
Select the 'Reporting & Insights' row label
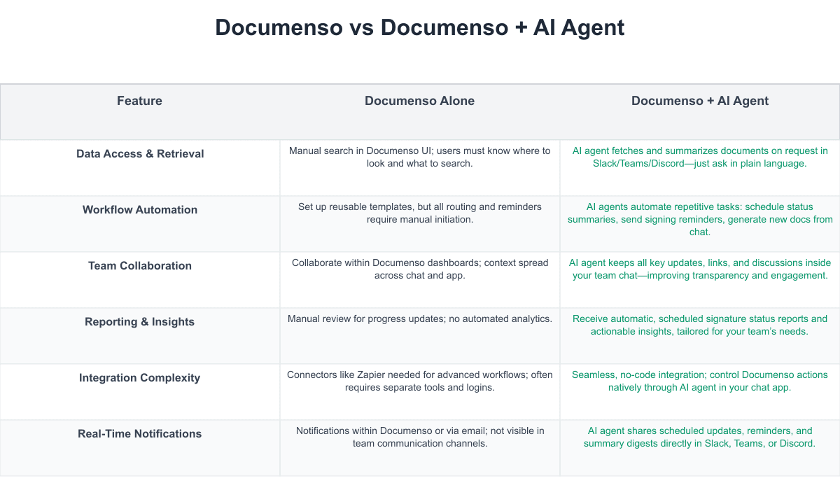[x=140, y=321]
